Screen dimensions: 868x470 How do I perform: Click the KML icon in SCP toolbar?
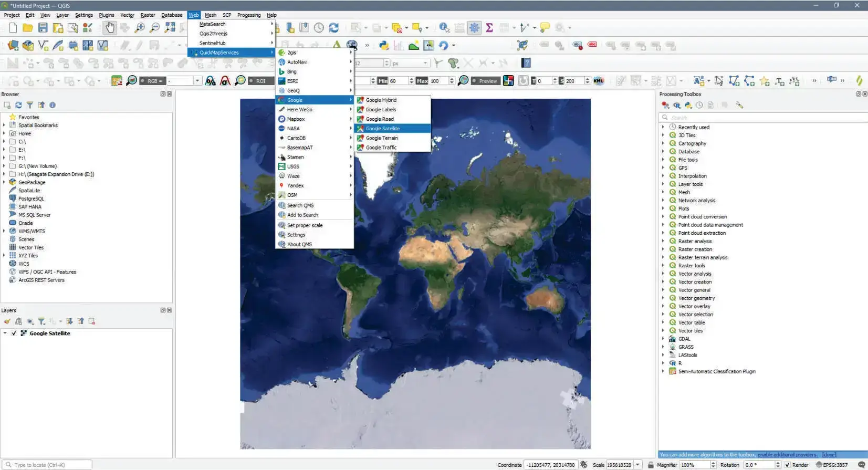pyautogui.click(x=599, y=81)
